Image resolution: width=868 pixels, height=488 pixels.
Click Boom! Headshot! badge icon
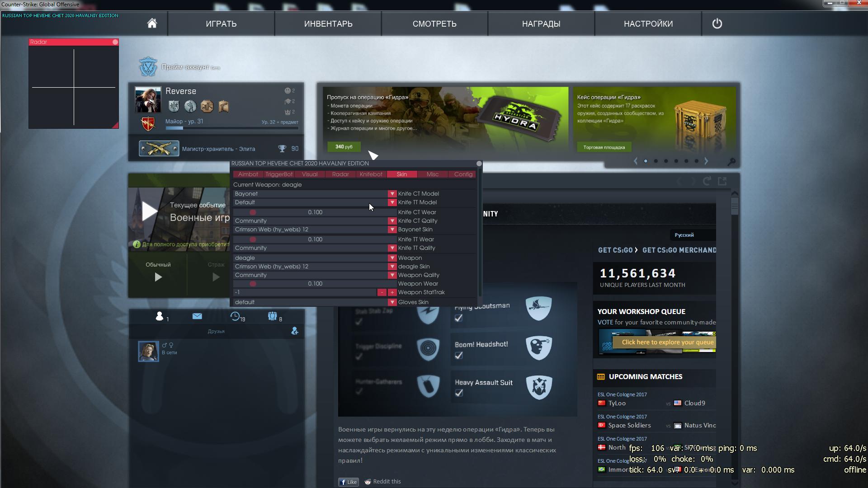click(539, 347)
